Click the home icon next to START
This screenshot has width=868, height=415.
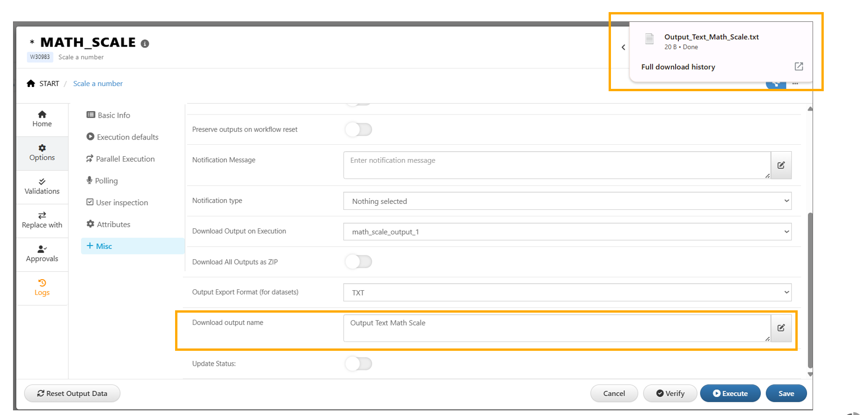(31, 83)
